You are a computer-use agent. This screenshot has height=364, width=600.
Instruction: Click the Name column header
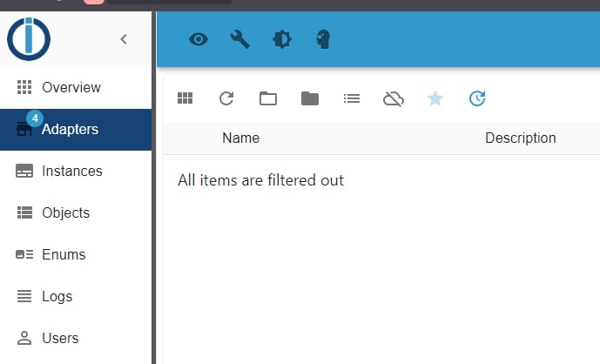[240, 138]
